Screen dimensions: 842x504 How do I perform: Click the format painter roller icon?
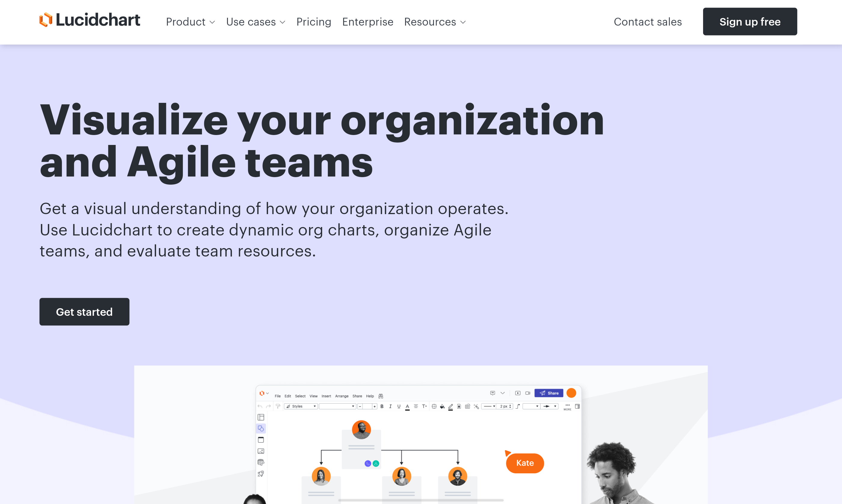[278, 407]
